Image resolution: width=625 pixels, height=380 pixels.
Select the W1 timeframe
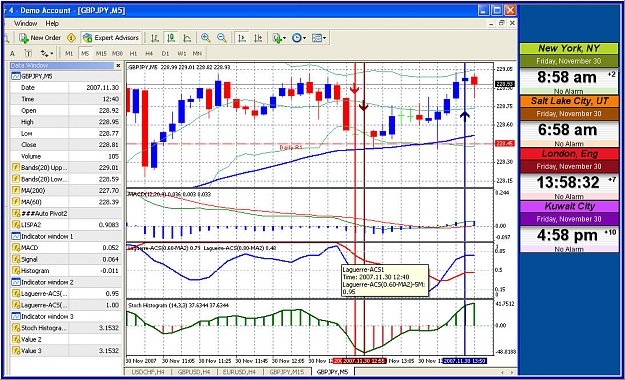click(181, 53)
